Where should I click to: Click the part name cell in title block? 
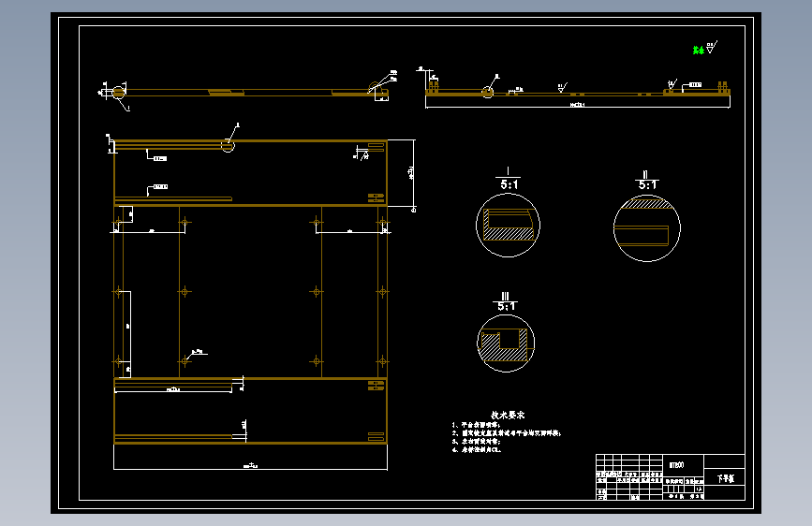(x=725, y=478)
